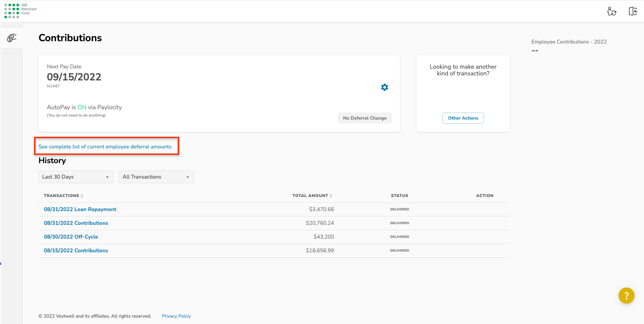Expand the Last 30 Days dropdown
The height and width of the screenshot is (324, 644).
click(x=76, y=177)
